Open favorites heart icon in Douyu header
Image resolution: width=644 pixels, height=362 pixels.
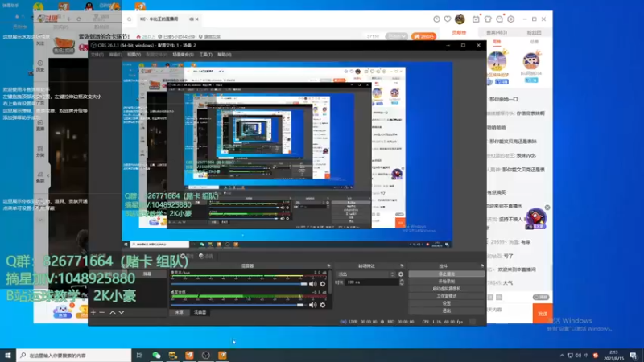pos(448,19)
